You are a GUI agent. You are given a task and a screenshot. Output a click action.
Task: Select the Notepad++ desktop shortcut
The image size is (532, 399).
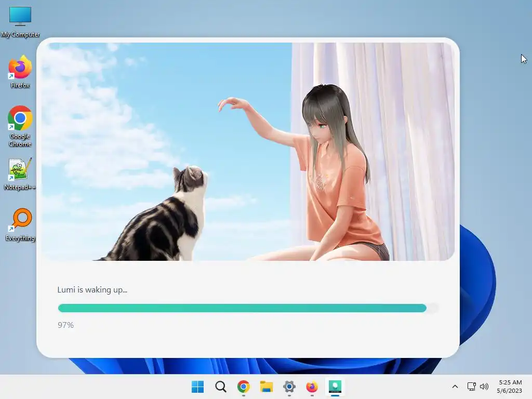[x=20, y=174]
